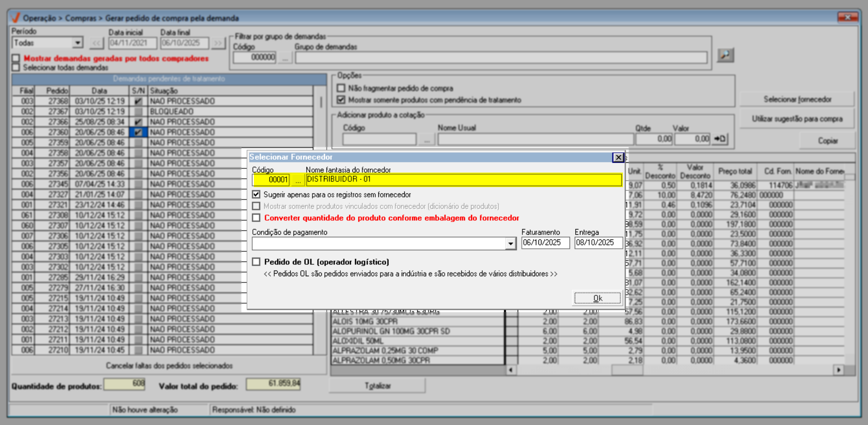This screenshot has width=868, height=425.
Task: Enable Mostrar demandas geradas por todos compradores
Action: coord(16,58)
